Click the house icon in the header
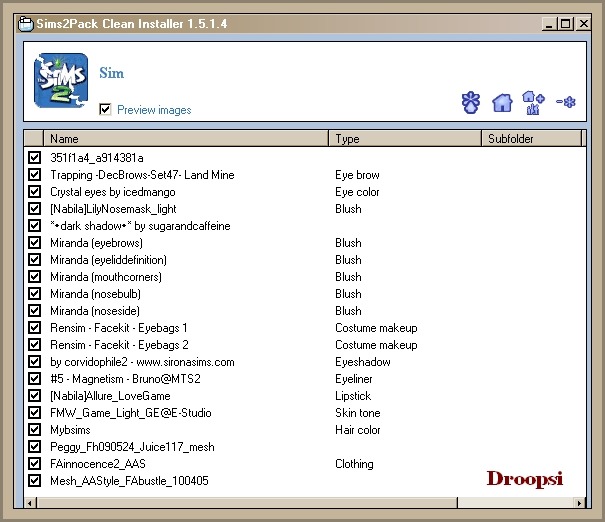 point(502,103)
